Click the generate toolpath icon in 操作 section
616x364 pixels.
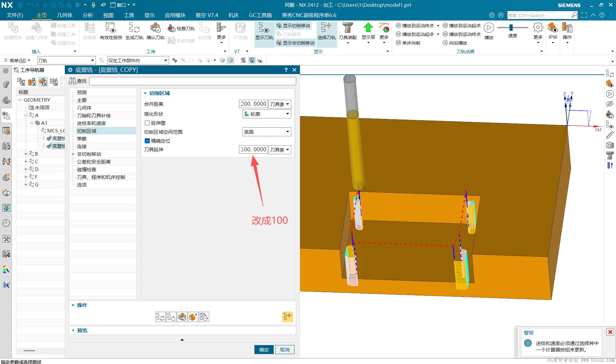(x=160, y=317)
